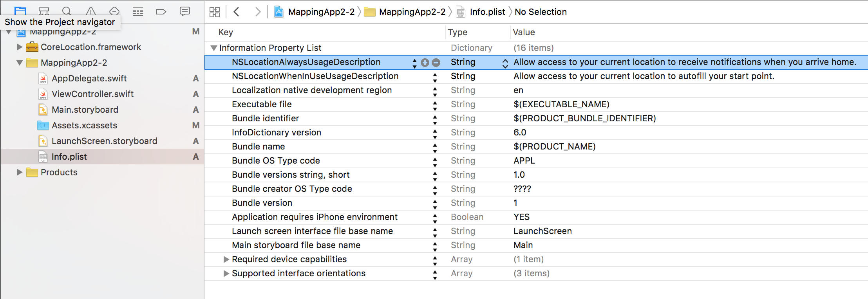Expand the Products folder
This screenshot has width=868, height=299.
point(19,172)
